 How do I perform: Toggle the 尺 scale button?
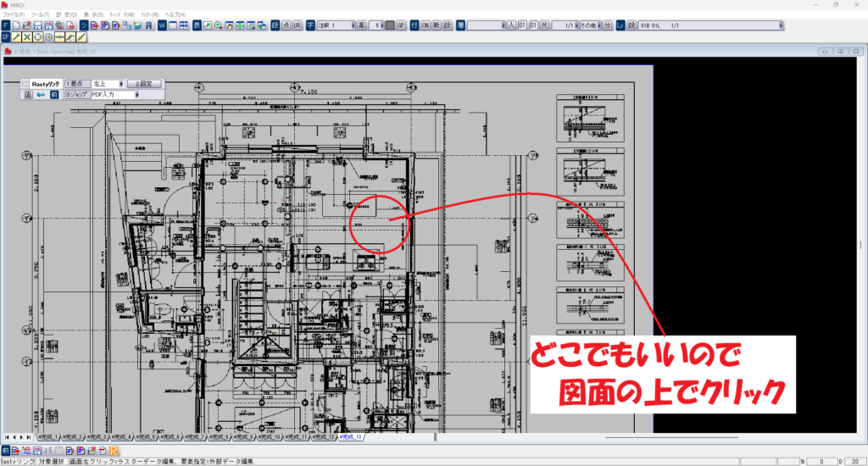pyautogui.click(x=544, y=25)
